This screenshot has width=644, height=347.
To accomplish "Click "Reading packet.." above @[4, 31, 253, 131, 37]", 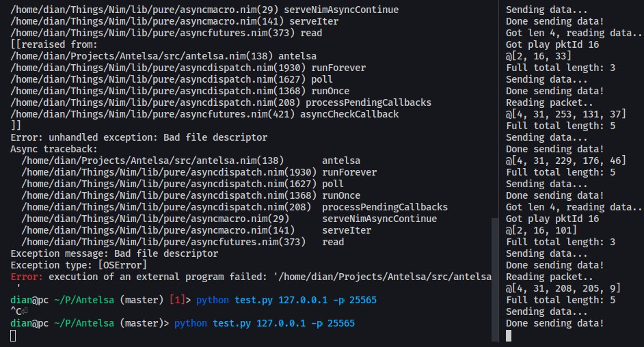I will point(550,102).
